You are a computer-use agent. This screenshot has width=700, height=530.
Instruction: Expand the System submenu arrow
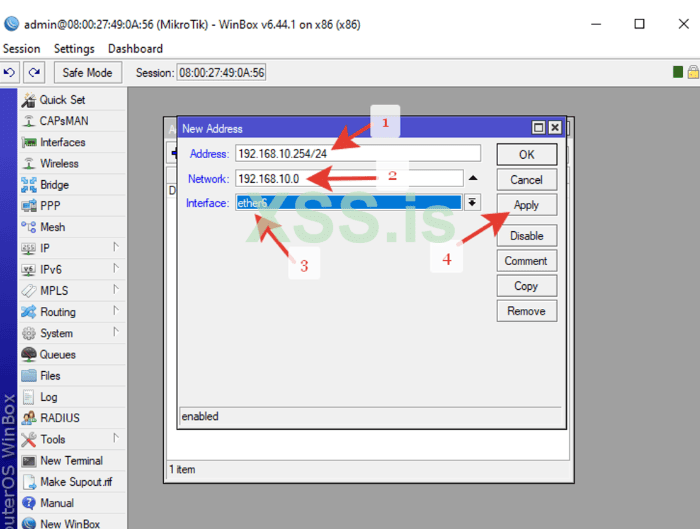coord(116,332)
